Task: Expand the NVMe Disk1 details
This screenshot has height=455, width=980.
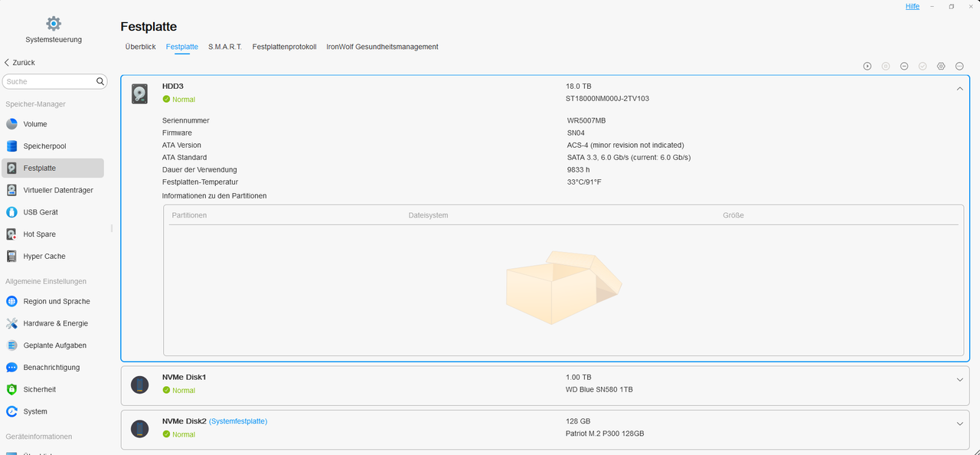Action: pyautogui.click(x=959, y=380)
